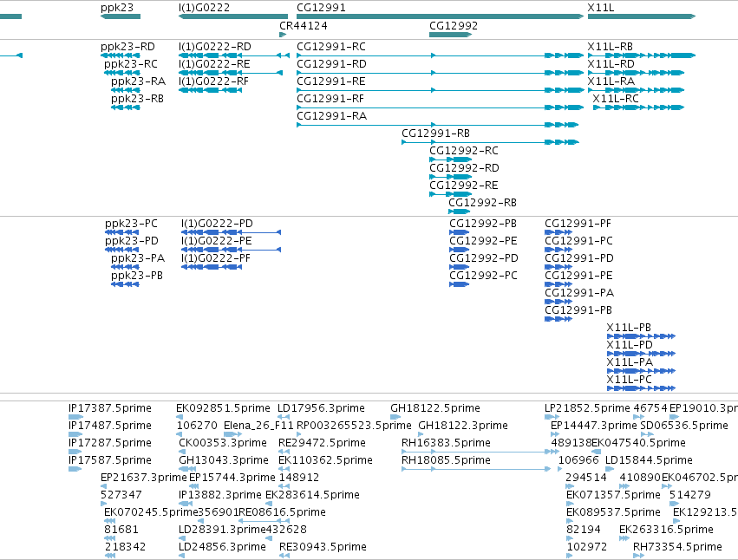Select protein X11L-PB
Image resolution: width=738 pixels, height=560 pixels.
tap(641, 336)
